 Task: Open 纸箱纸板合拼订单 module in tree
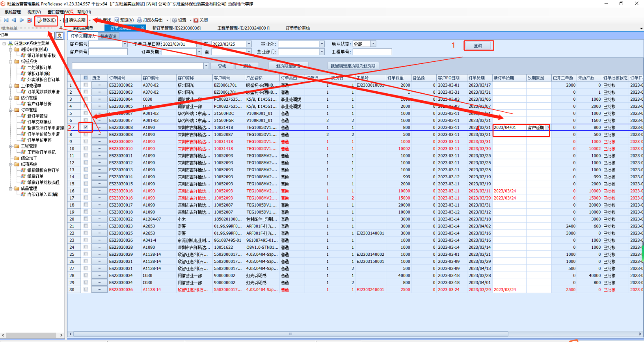(43, 170)
